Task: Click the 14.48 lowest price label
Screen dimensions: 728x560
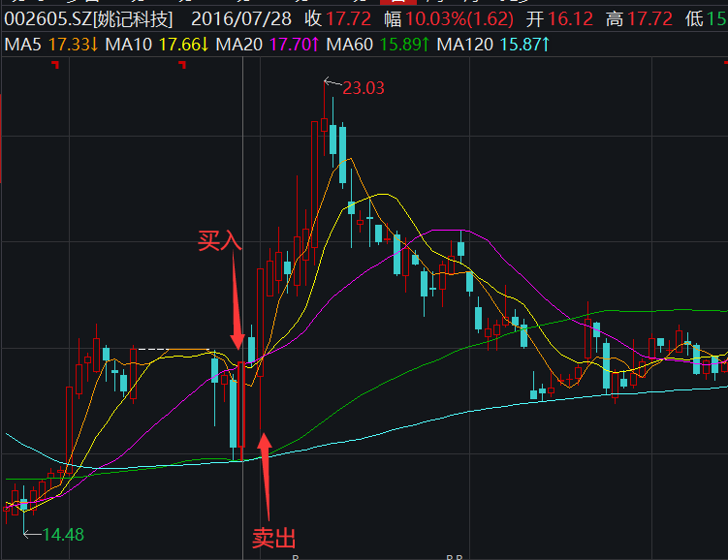Action: (63, 534)
